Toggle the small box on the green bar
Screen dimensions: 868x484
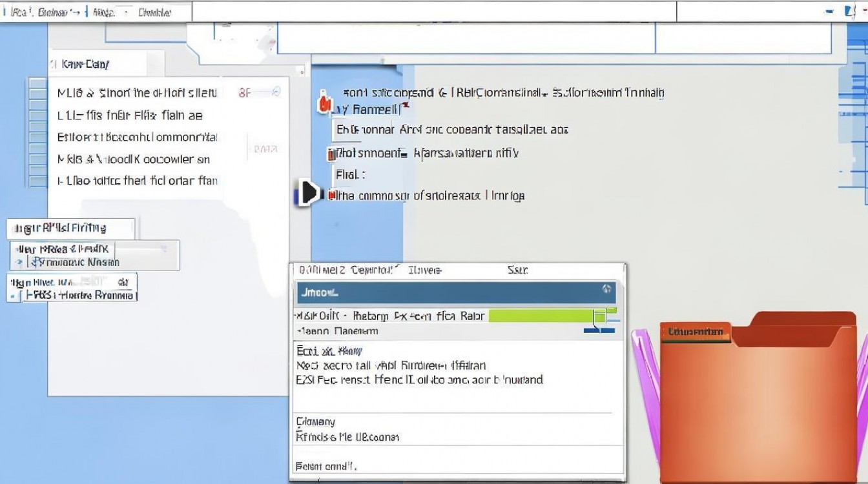tap(599, 316)
